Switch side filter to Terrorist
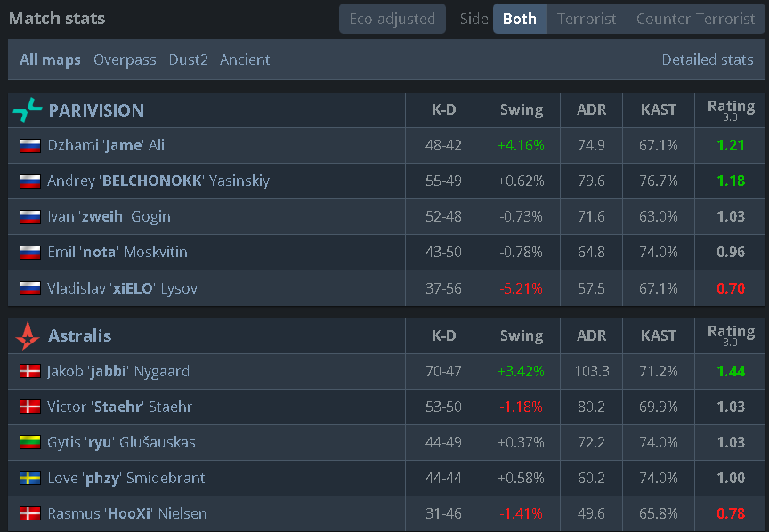Image resolution: width=769 pixels, height=532 pixels. coord(587,19)
